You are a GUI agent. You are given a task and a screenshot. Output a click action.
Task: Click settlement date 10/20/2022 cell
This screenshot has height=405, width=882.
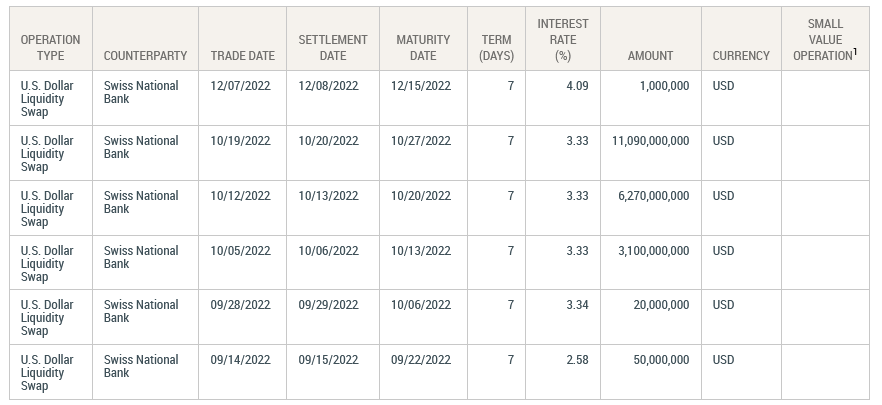tap(333, 153)
